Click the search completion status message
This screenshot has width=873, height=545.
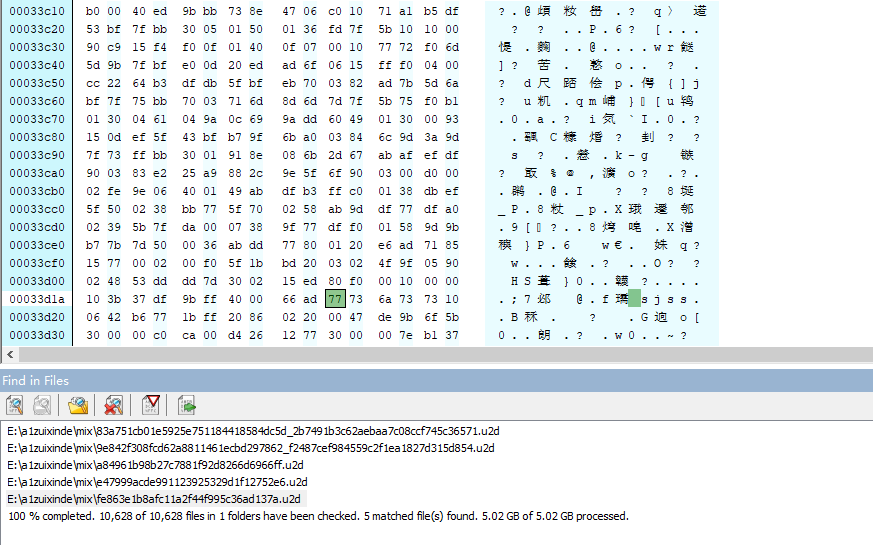(x=318, y=516)
